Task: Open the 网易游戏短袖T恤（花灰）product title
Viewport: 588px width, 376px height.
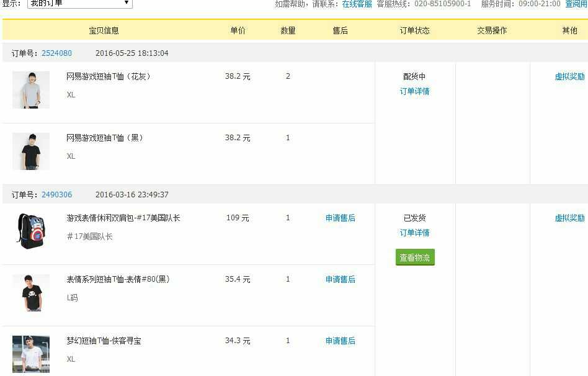Action: coord(109,77)
